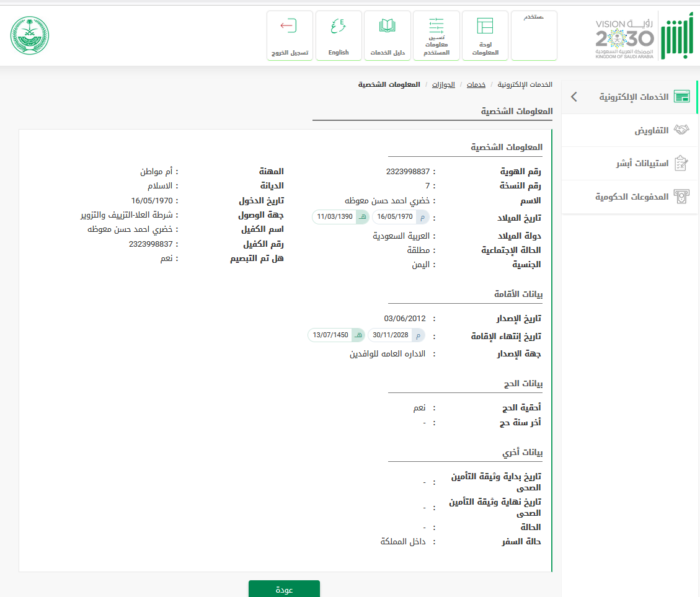Click the Absher logo

(x=673, y=37)
